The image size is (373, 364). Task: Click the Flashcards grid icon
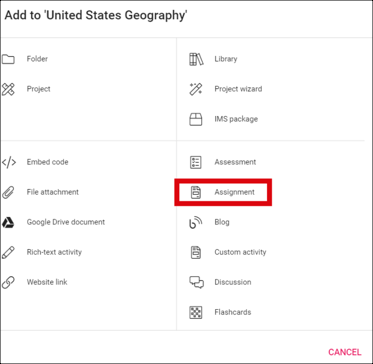[x=196, y=312]
